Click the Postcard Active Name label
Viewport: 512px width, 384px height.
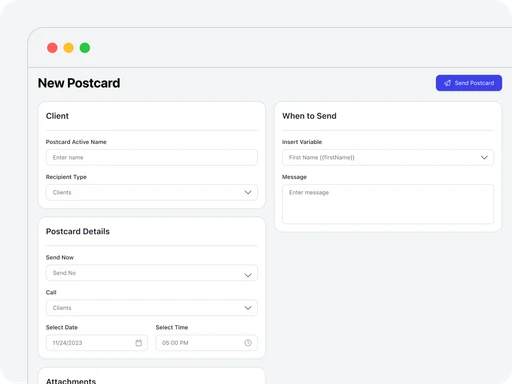tap(76, 142)
